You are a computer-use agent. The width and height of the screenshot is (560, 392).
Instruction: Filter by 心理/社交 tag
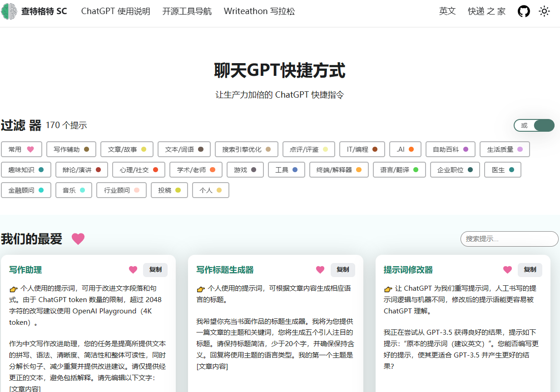(139, 169)
